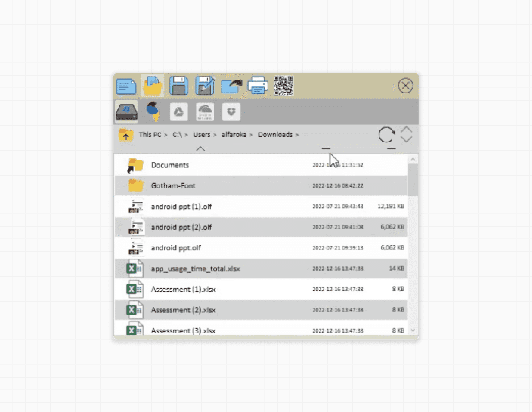
Task: Select 'Assessment (1).xlsx' file
Action: pyautogui.click(x=261, y=289)
